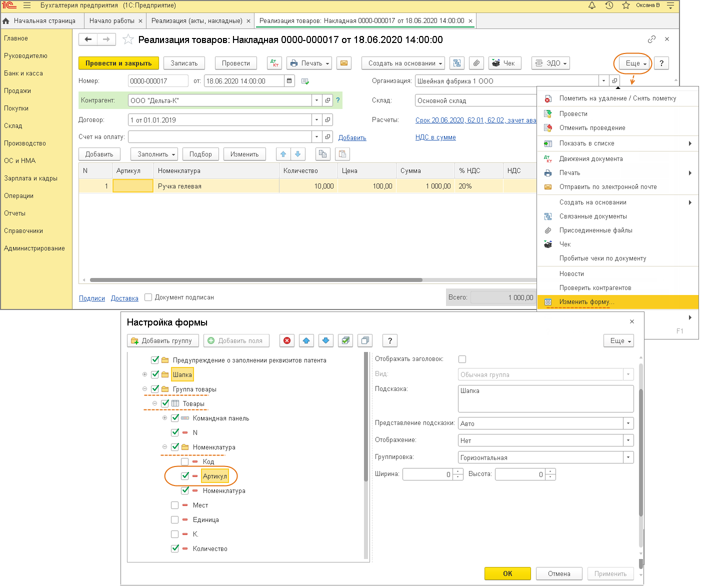Click the email envelope toolbar icon
Viewport: 701px width, 588px height.
344,63
